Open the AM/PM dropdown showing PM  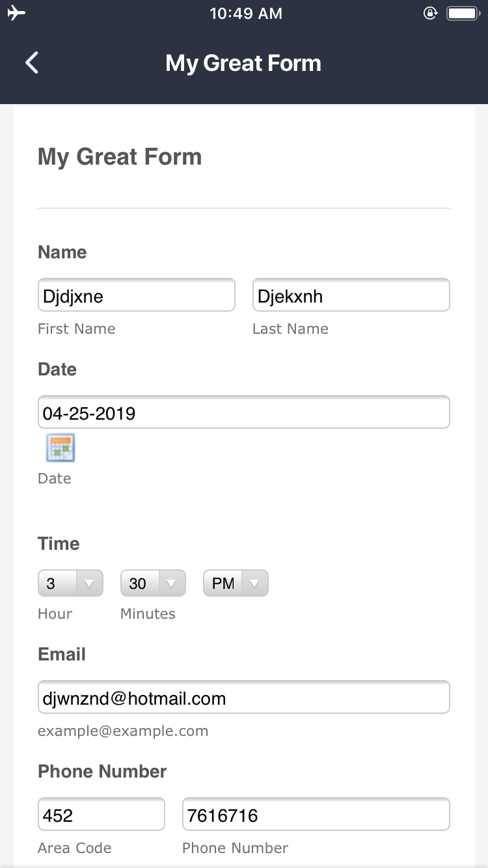tap(236, 583)
